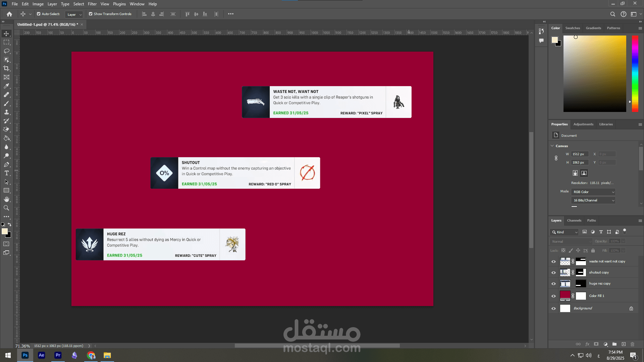The image size is (644, 362).
Task: Select the Lasso tool
Action: [6, 51]
